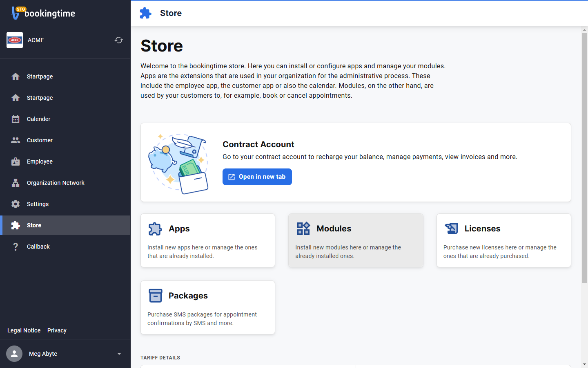Click the Packages card box icon
The image size is (588, 368).
156,296
